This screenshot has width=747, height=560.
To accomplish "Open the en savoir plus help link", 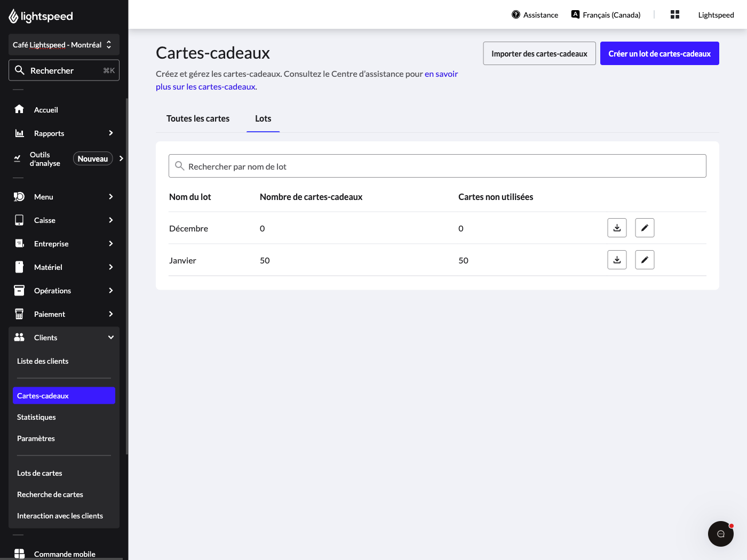I will coord(307,80).
